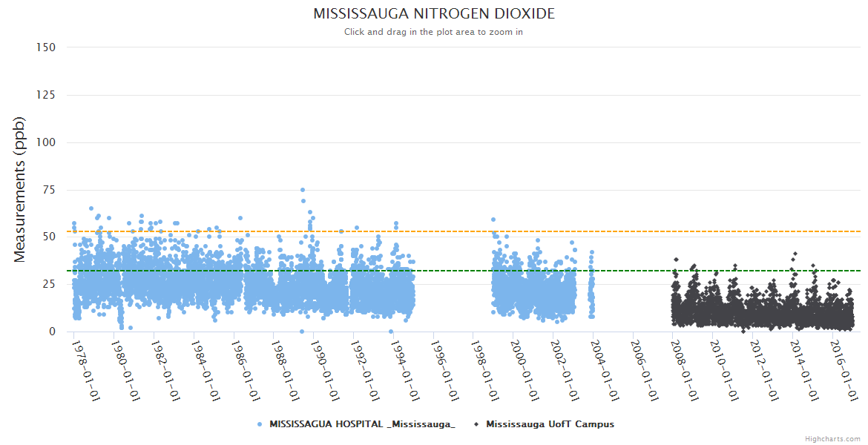The height and width of the screenshot is (445, 868).
Task: Click the blue circle legend marker
Action: click(259, 424)
